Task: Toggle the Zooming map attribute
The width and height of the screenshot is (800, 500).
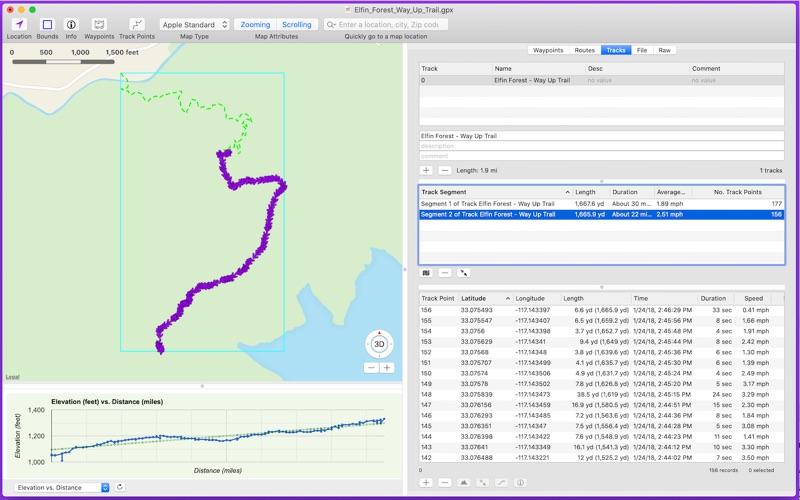Action: coord(255,24)
